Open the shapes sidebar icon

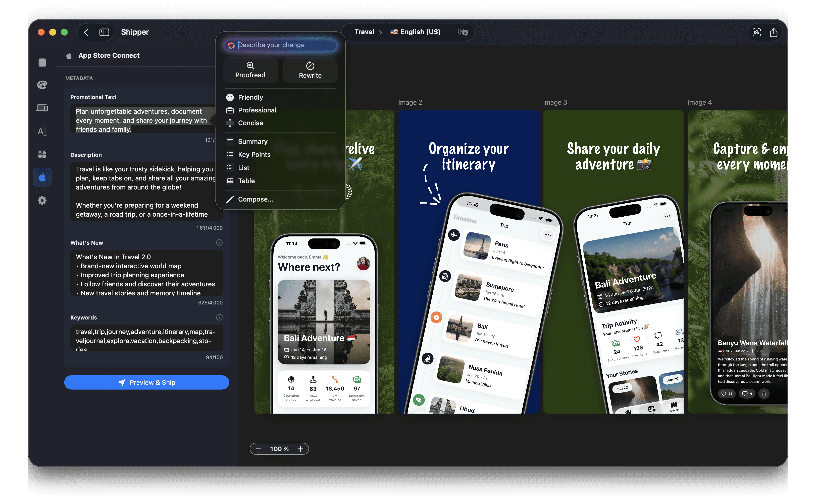(x=42, y=154)
